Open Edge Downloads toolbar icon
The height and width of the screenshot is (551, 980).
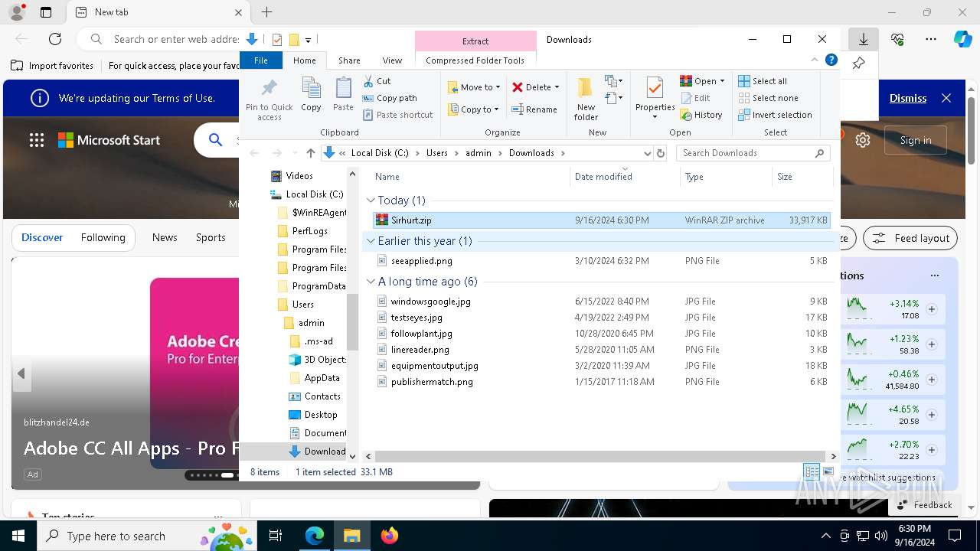863,39
